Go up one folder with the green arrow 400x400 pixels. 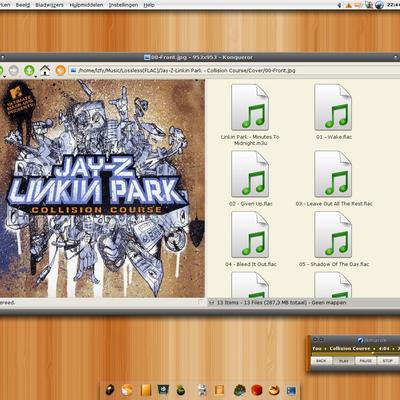point(29,70)
